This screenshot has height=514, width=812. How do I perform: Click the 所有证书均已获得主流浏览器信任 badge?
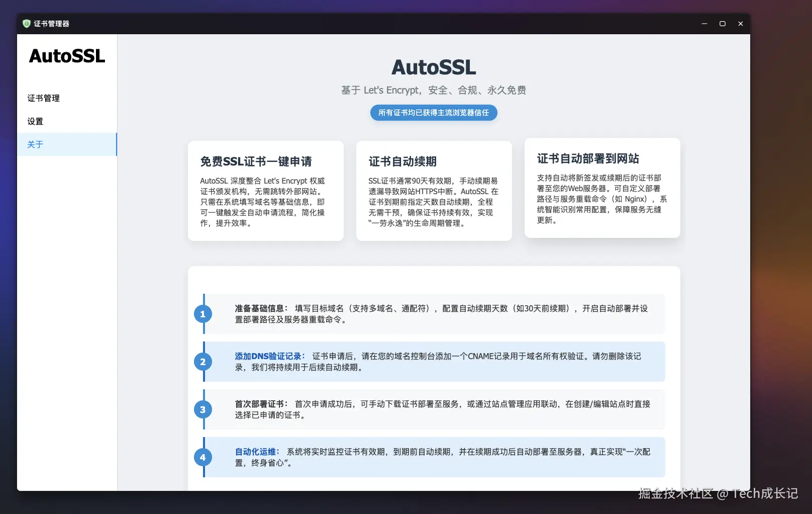433,113
